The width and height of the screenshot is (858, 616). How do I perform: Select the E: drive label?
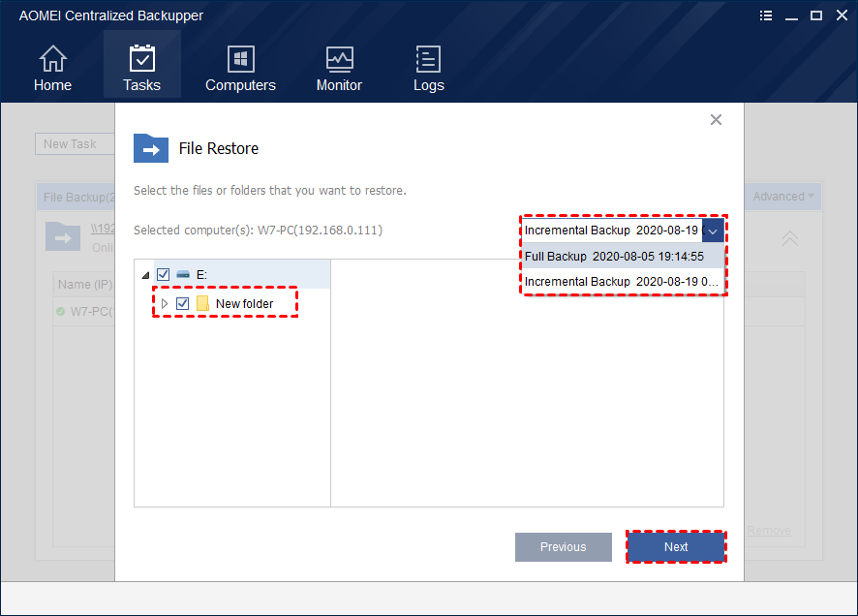point(202,275)
